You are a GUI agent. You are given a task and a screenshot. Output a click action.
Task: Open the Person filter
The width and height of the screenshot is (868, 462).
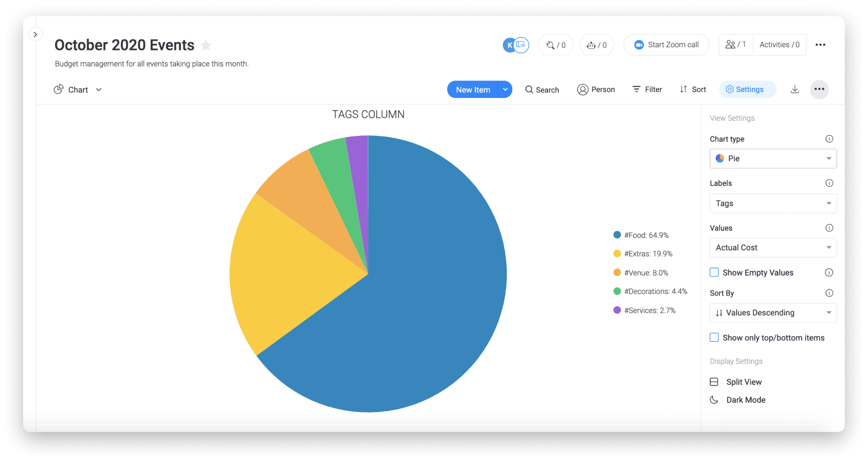(x=596, y=89)
